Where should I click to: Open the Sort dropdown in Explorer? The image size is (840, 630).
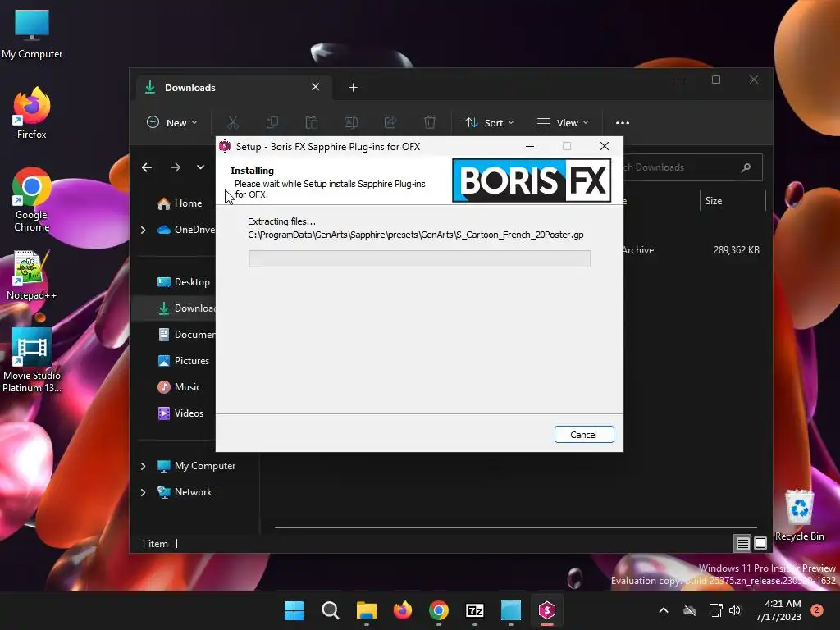489,123
